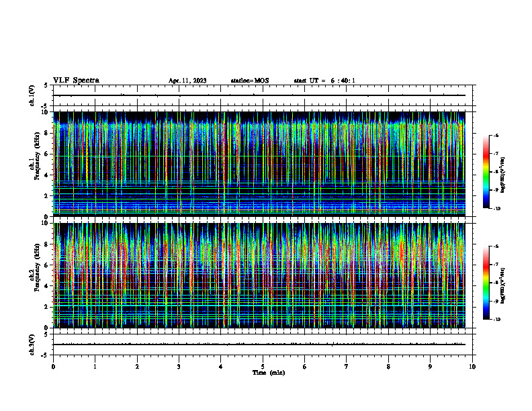Click the "5" volt tick on ch.1(V) axis
The width and height of the screenshot is (532, 411).
46,85
